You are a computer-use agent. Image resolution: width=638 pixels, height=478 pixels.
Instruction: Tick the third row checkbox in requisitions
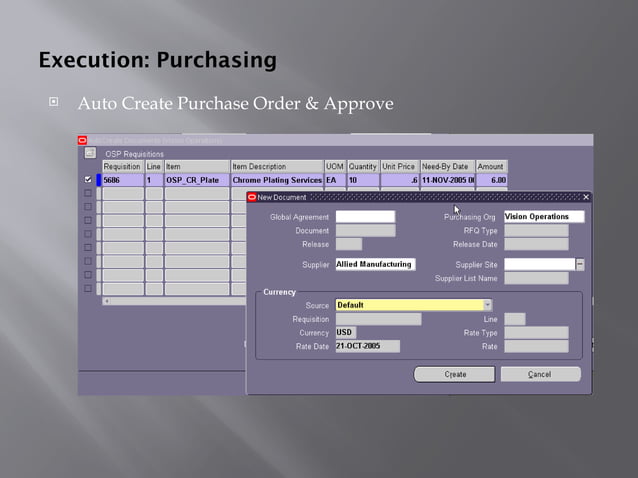click(88, 207)
